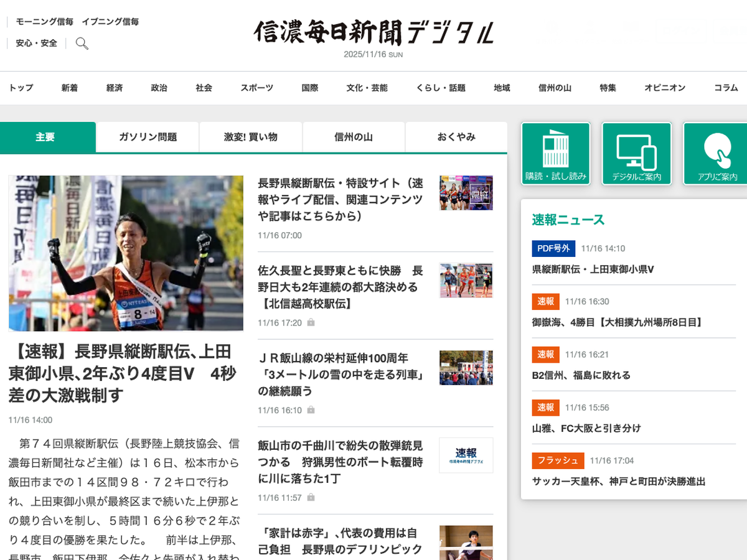This screenshot has width=747, height=560.
Task: Open the オピニオン navigation section
Action: [x=664, y=88]
